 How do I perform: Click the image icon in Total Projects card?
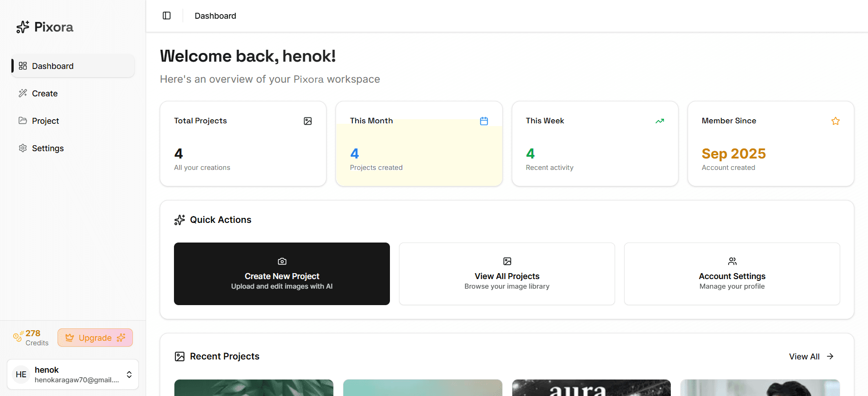point(308,121)
